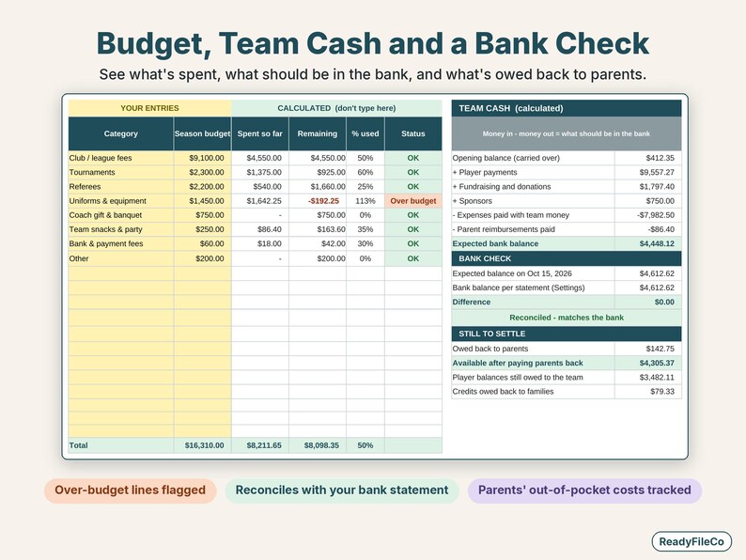
Task: Click the 'Coach gift & banquet' cell
Action: (121, 215)
